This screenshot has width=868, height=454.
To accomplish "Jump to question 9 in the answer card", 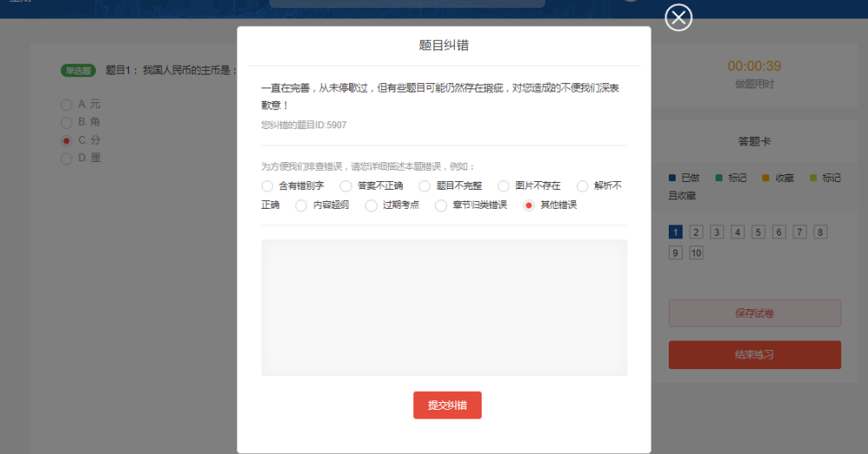I will point(676,253).
